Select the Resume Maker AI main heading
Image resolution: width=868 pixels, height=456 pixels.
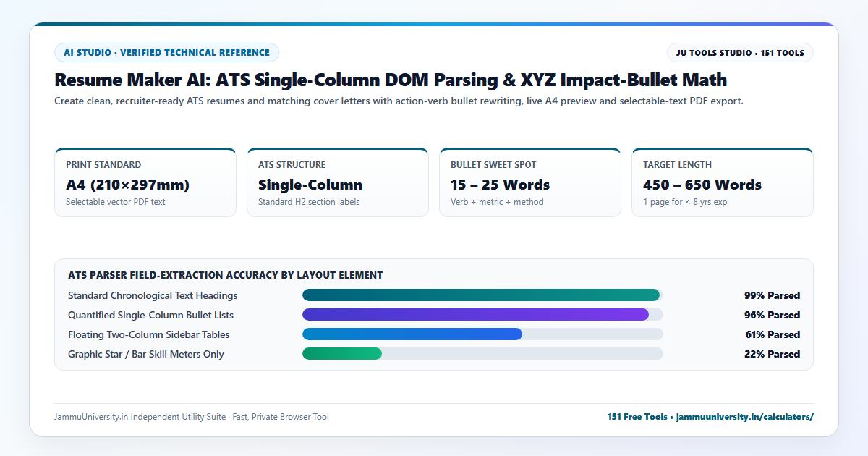point(391,80)
